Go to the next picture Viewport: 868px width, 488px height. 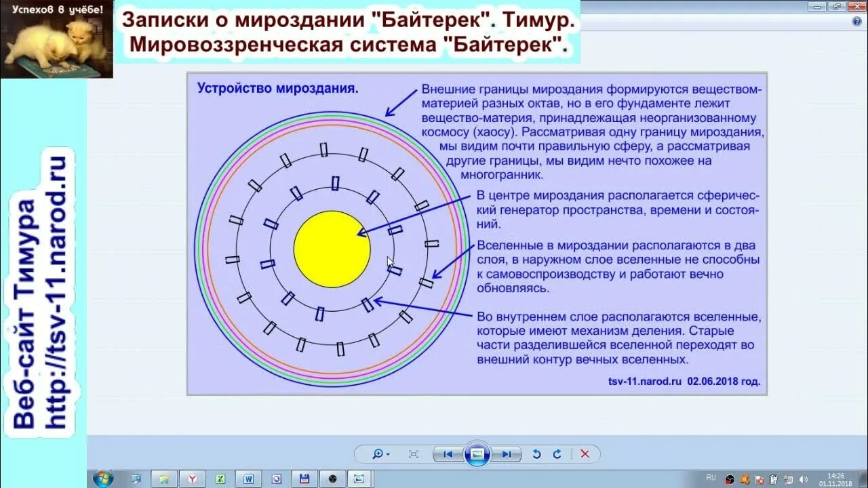click(x=507, y=454)
